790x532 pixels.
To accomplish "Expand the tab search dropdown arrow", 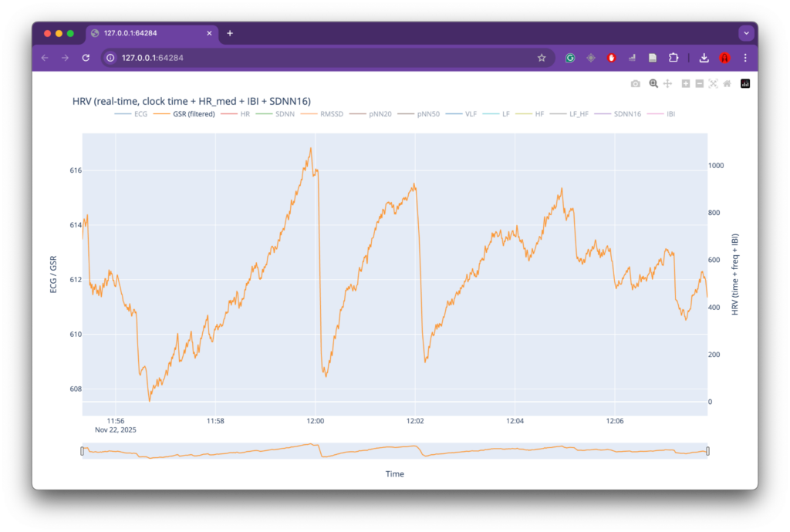I will pos(746,33).
